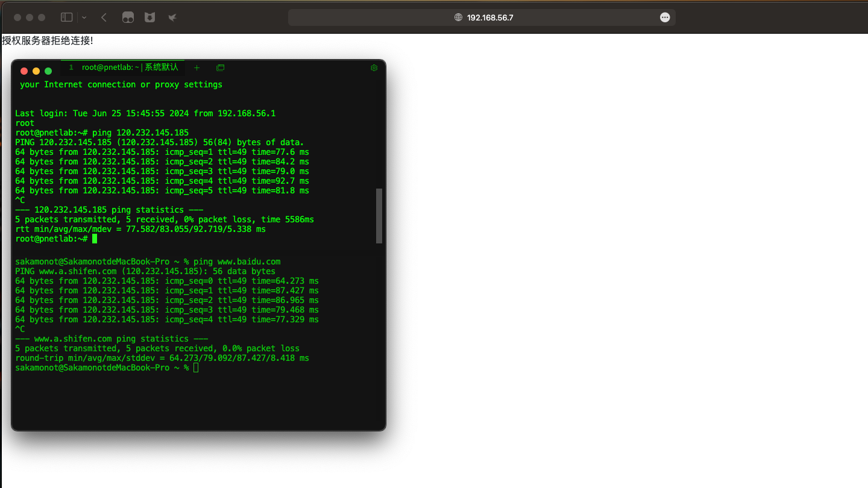This screenshot has height=488, width=868.
Task: Add a new terminal tab with plus
Action: point(197,68)
